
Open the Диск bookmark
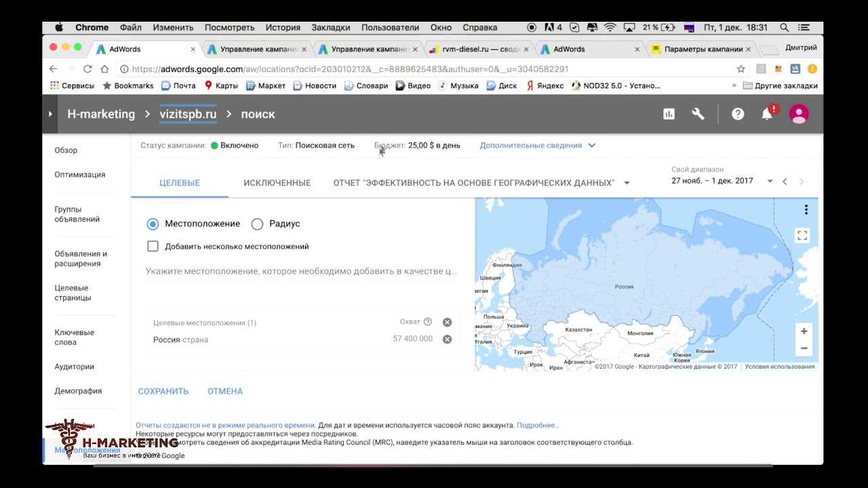coord(502,85)
